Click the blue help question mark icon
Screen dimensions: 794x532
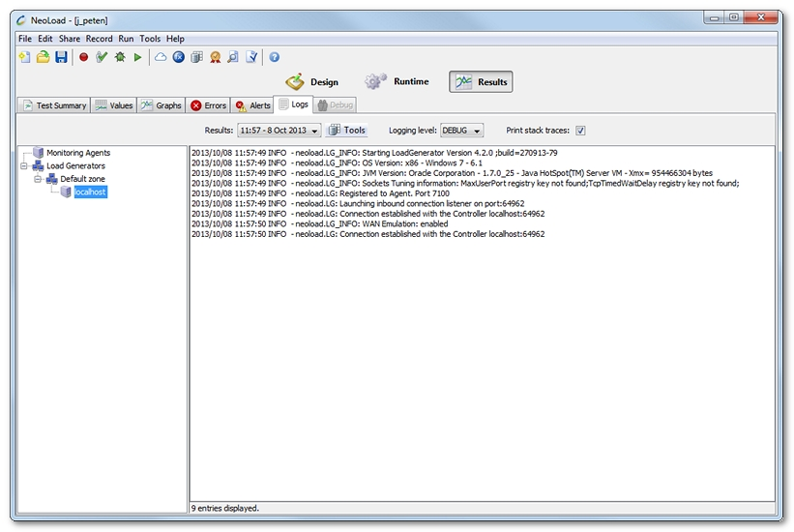point(274,58)
